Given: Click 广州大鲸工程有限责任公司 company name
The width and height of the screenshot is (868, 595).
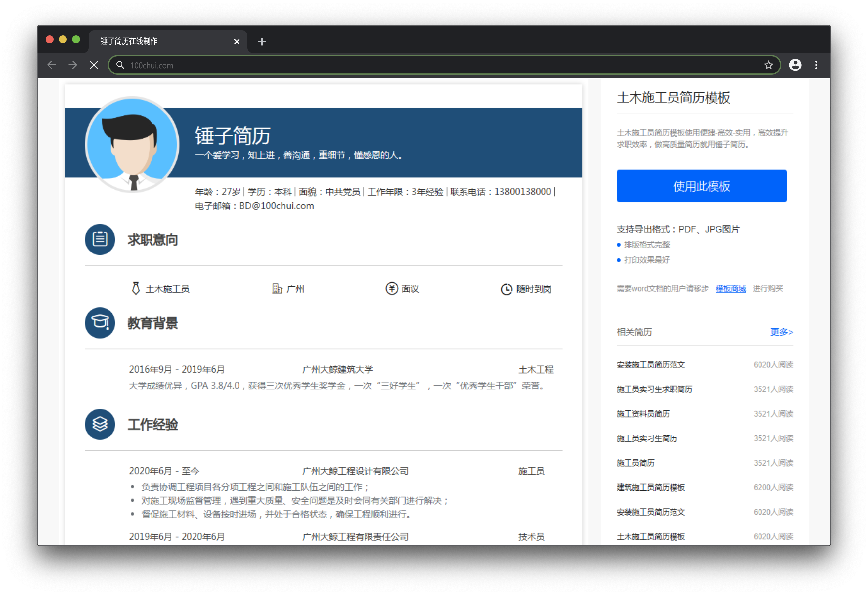Looking at the screenshot, I should pyautogui.click(x=355, y=537).
